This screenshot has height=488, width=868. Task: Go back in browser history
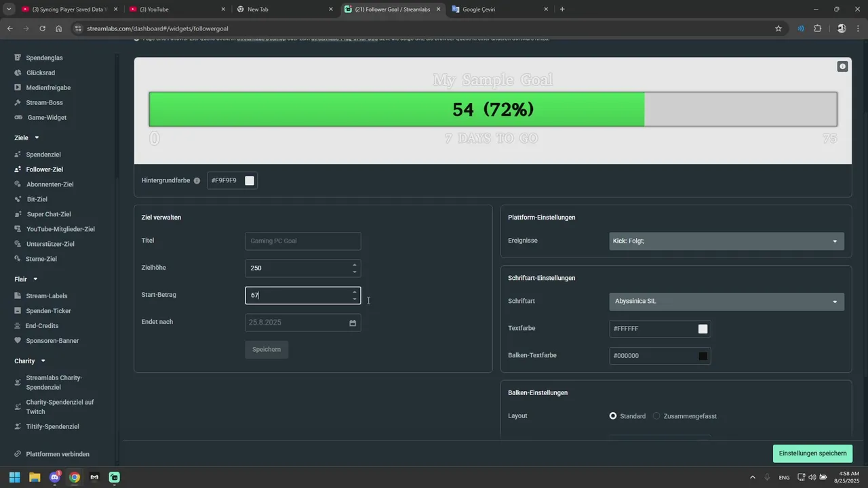click(x=9, y=28)
